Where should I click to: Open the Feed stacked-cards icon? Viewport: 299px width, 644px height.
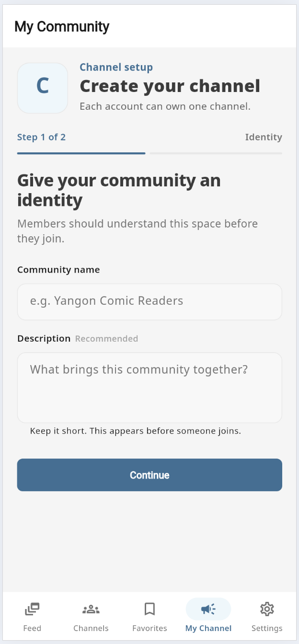pyautogui.click(x=32, y=609)
